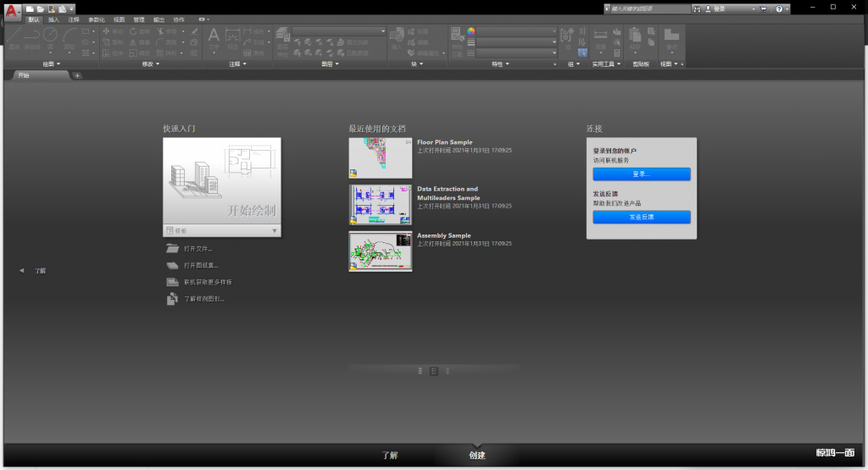Viewport: 868px width, 470px height.
Task: Click the left arrow beside 了解
Action: [x=21, y=270]
